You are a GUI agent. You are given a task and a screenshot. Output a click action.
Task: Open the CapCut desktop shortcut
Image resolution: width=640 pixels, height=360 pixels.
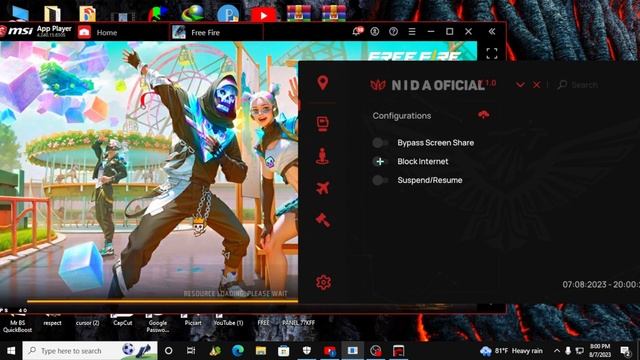122,320
